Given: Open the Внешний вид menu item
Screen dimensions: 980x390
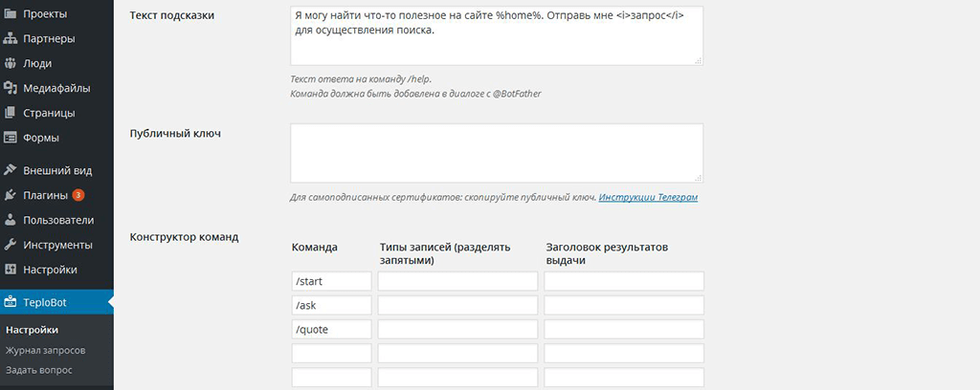Looking at the screenshot, I should click(x=56, y=170).
